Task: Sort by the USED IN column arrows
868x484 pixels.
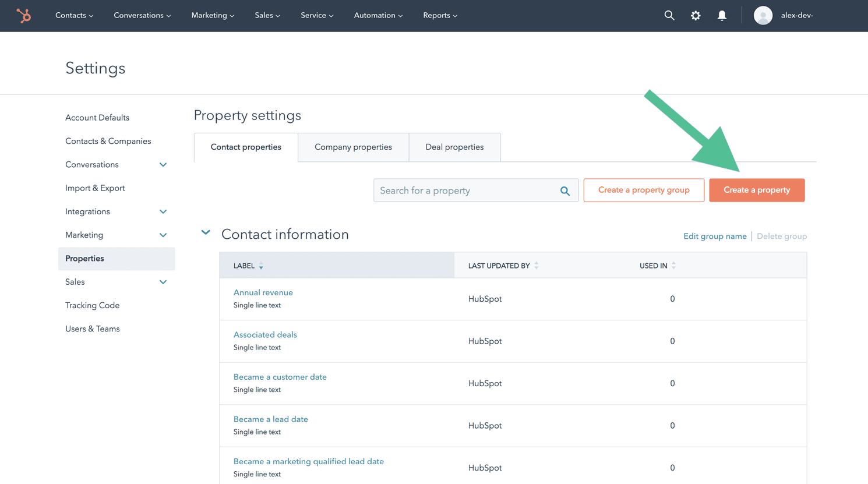Action: [x=673, y=266]
